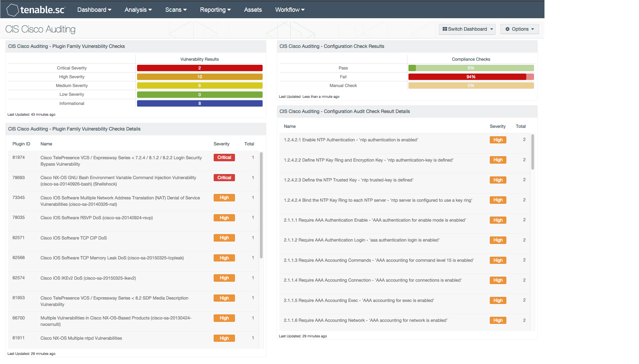Screen dimensions: 639x364
Task: Click the Severity header in audit check details
Action: click(x=498, y=126)
